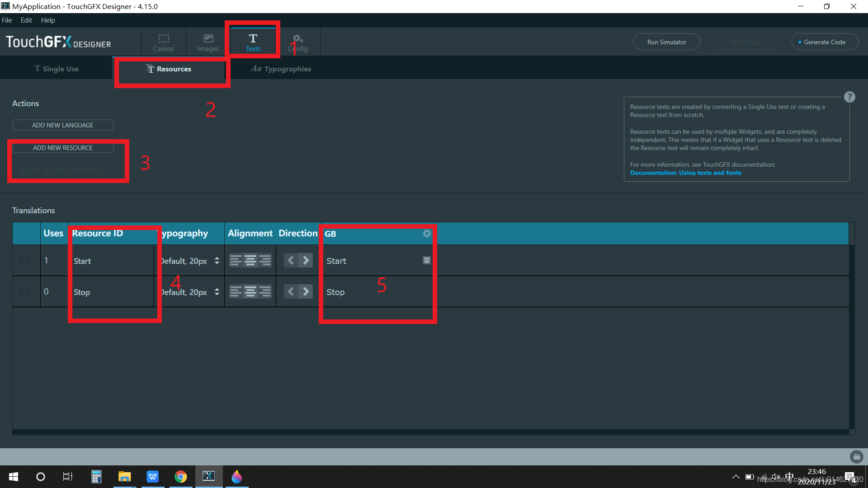Open the Config settings view
The height and width of the screenshot is (488, 868).
297,42
